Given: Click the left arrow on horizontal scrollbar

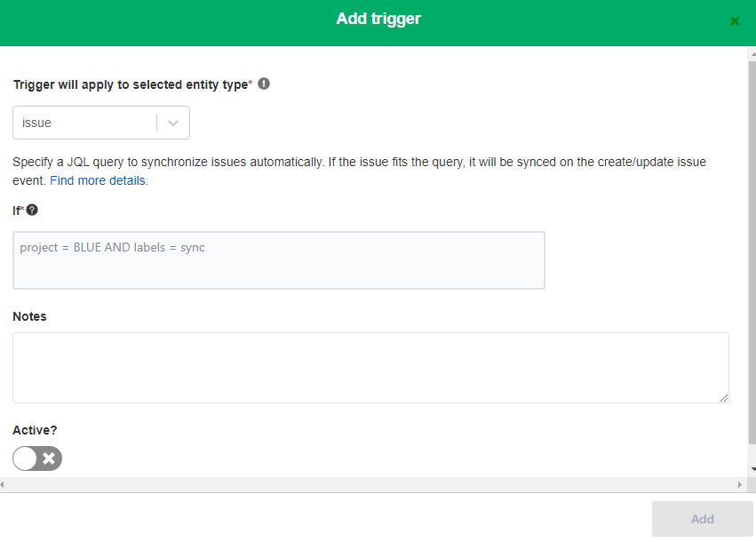Looking at the screenshot, I should (3, 484).
